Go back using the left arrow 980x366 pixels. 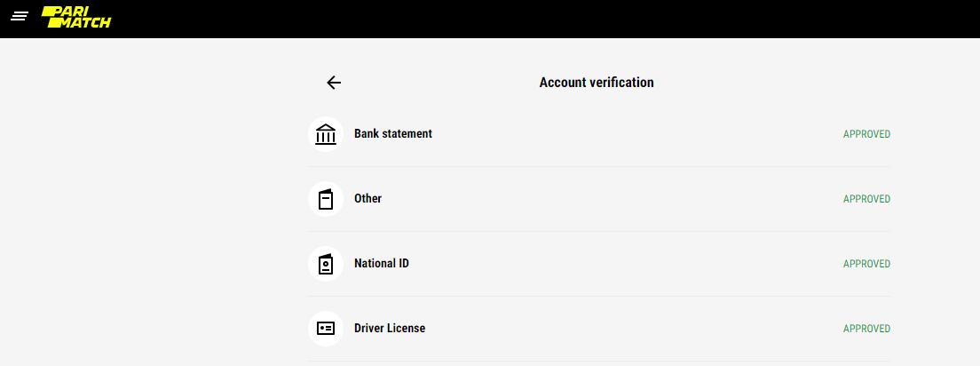click(334, 83)
